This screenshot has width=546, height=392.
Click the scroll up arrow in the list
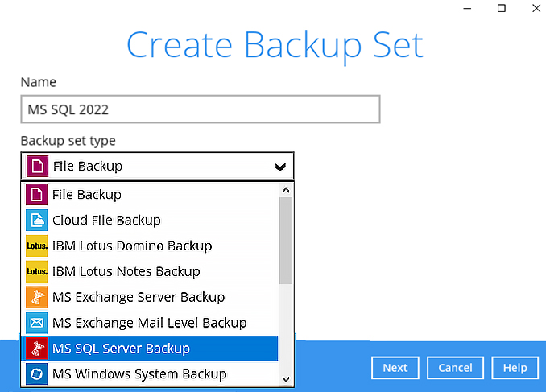pyautogui.click(x=286, y=190)
